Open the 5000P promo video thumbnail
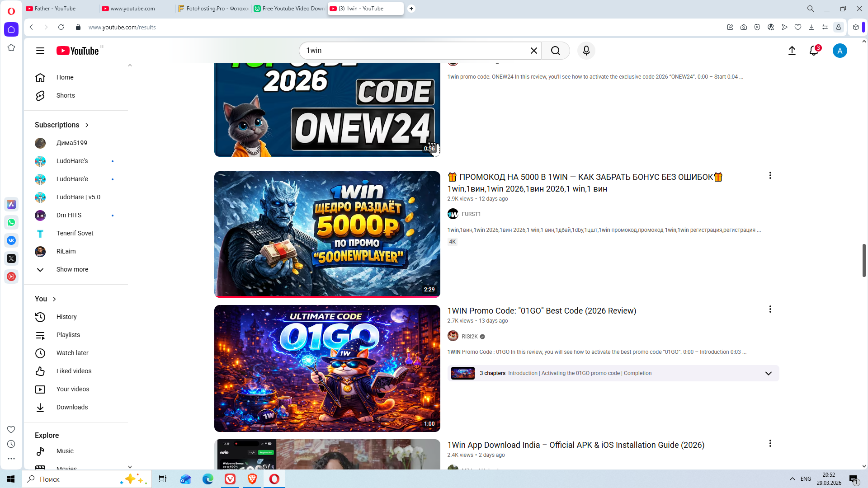The width and height of the screenshot is (868, 488). point(327,234)
